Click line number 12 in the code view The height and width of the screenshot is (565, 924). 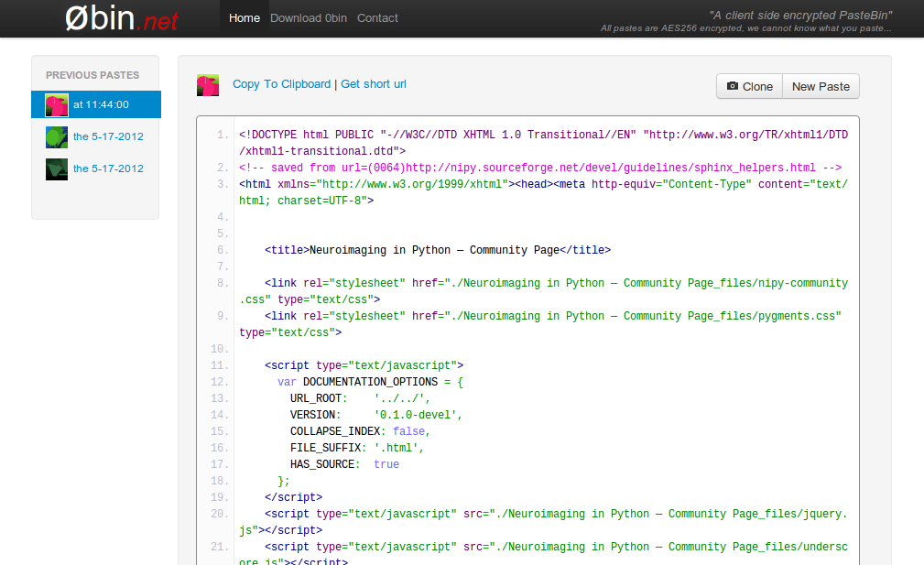point(219,382)
